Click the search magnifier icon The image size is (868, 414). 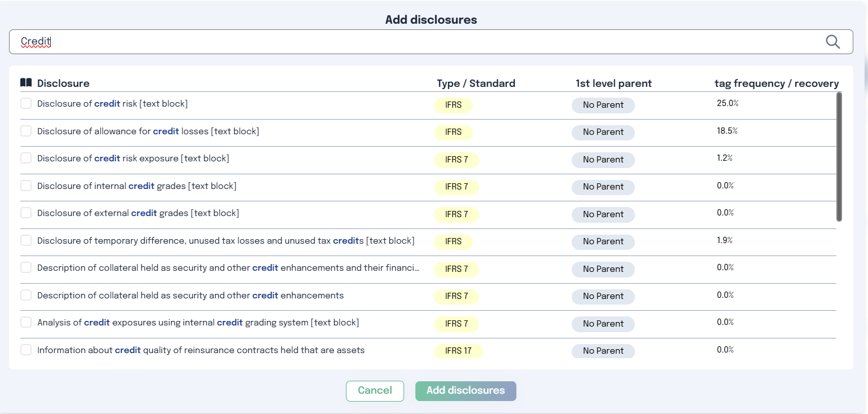832,41
